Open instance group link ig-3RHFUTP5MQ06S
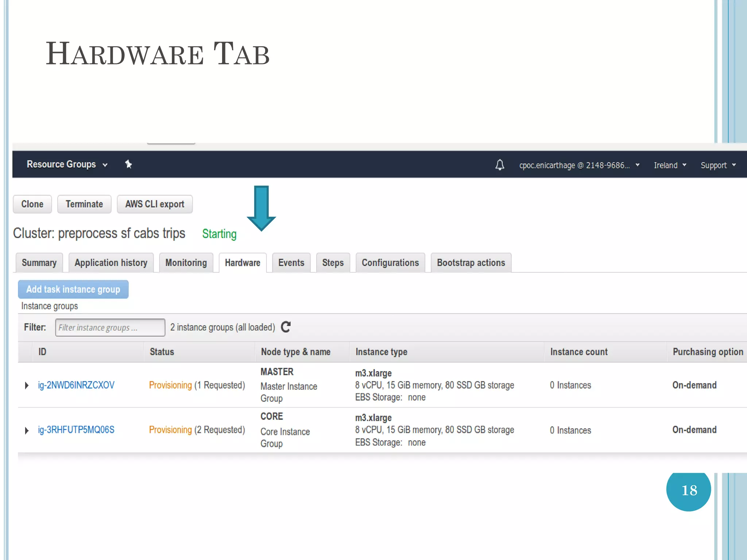The width and height of the screenshot is (747, 560). coord(76,430)
